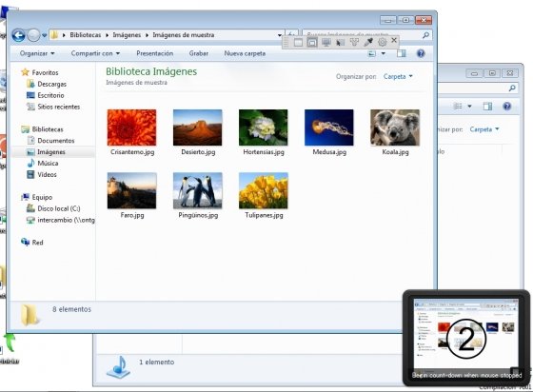The width and height of the screenshot is (533, 392).
Task: Close the floating capture toolbar
Action: click(394, 40)
